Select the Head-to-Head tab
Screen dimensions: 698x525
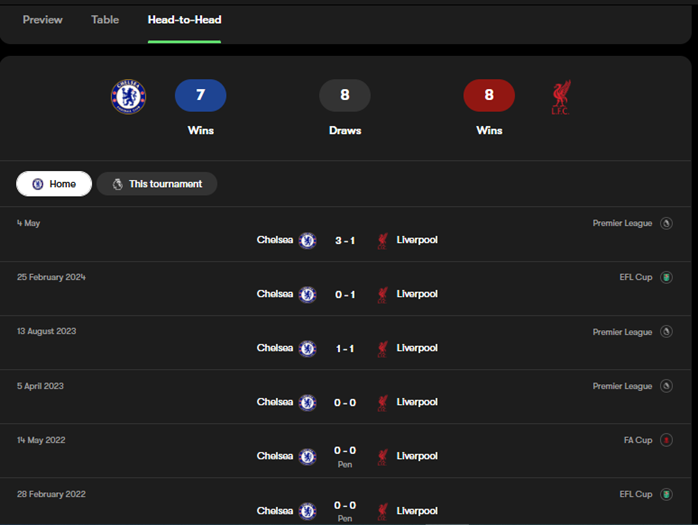click(x=184, y=20)
